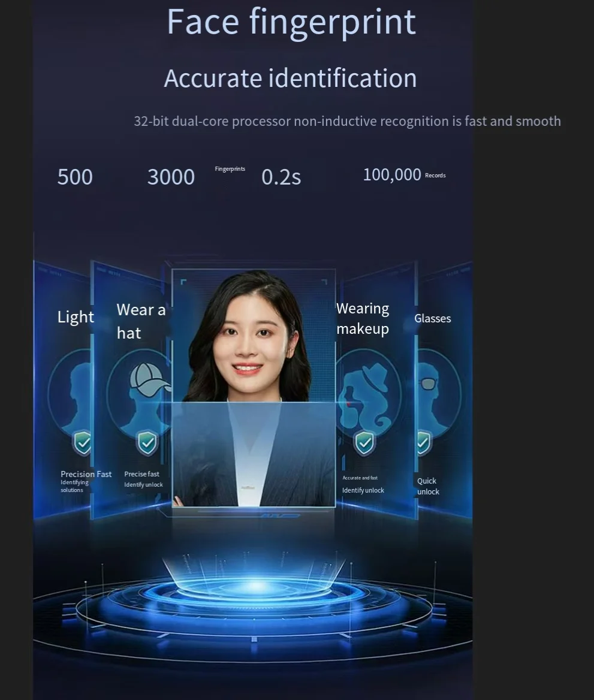Click the 'Accurate identification' subtitle
Screen dimensions: 594x700
tap(290, 79)
